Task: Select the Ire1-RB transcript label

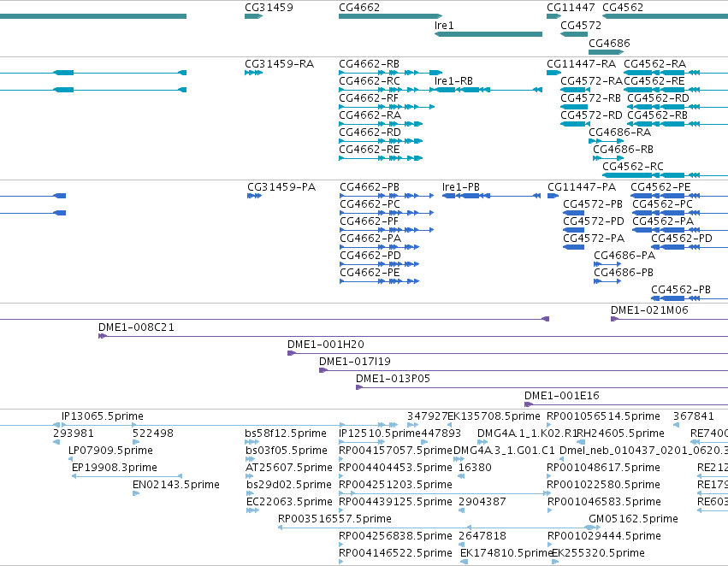Action: pos(453,81)
